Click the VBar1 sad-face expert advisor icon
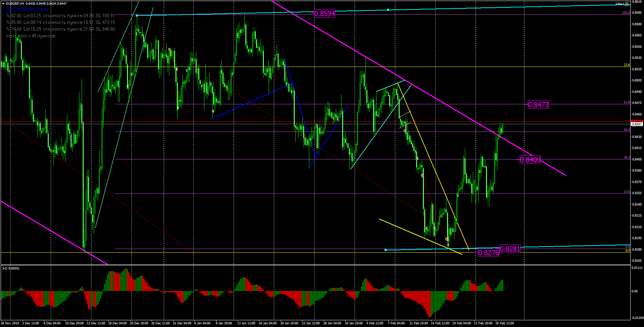 tap(627, 4)
